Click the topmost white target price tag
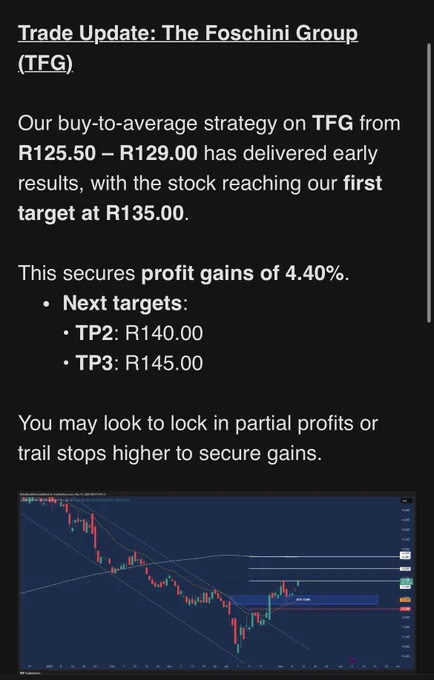 tap(405, 555)
